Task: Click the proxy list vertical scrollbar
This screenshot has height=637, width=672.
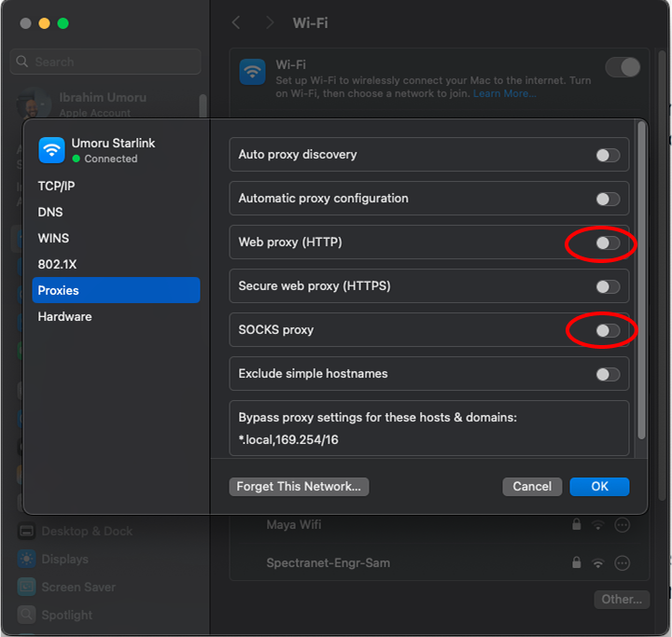Action: 640,280
